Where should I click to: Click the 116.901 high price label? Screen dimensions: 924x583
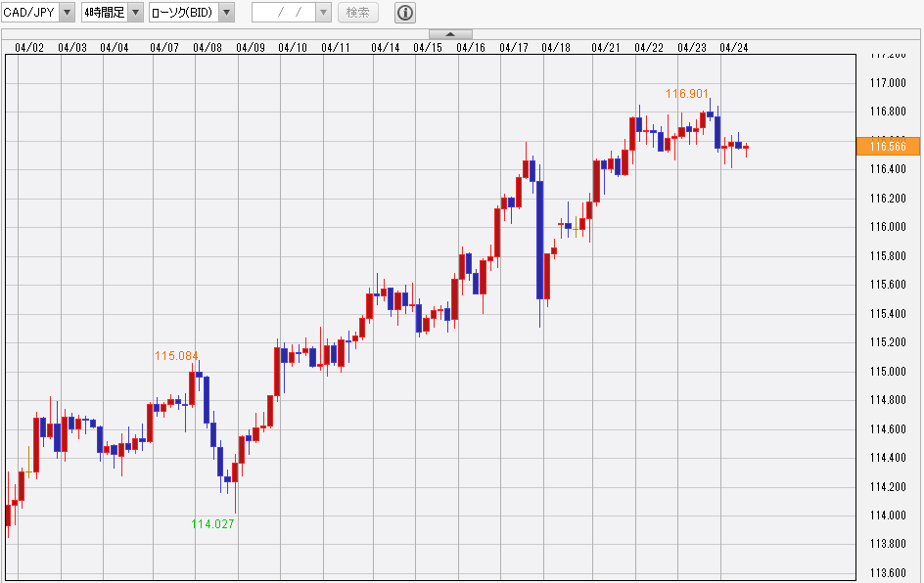pos(687,93)
